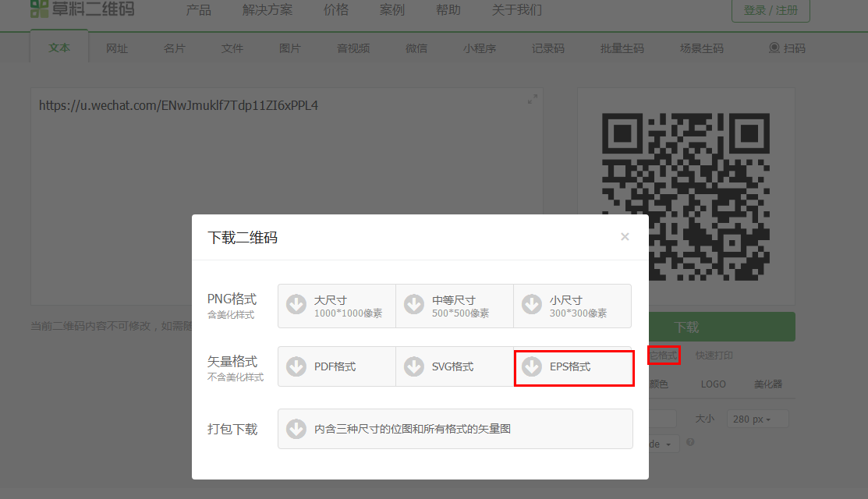868x499 pixels.
Task: Switch to the 名片 tab
Action: 175,48
